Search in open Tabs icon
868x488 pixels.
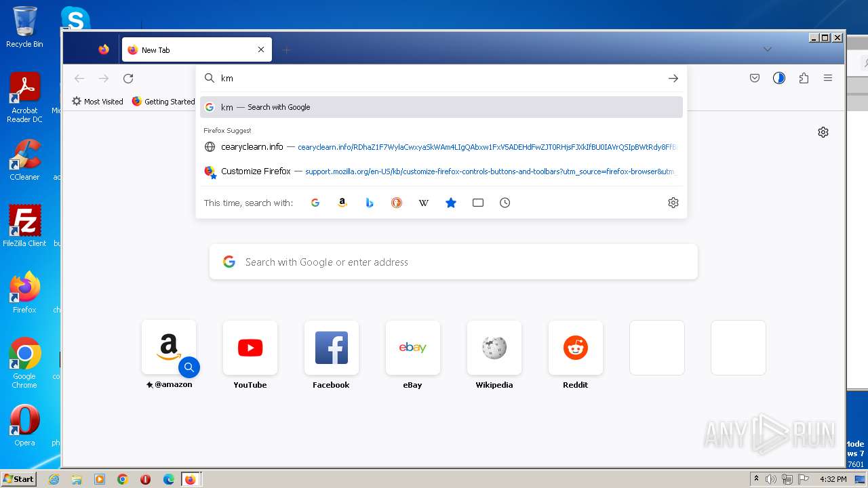478,203
